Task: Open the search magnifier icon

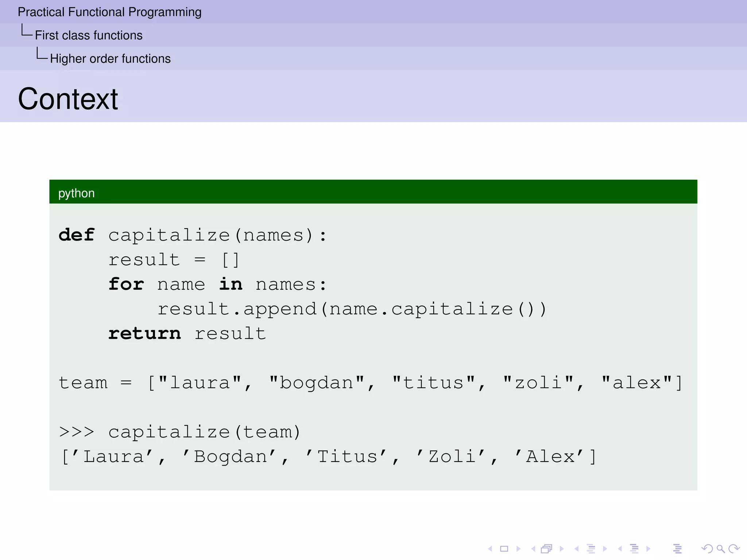Action: click(720, 549)
